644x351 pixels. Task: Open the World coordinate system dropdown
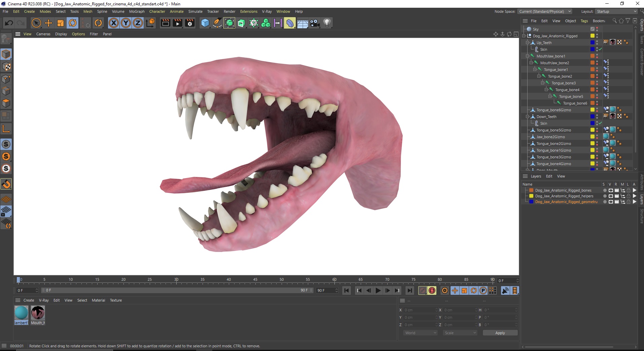click(x=420, y=333)
